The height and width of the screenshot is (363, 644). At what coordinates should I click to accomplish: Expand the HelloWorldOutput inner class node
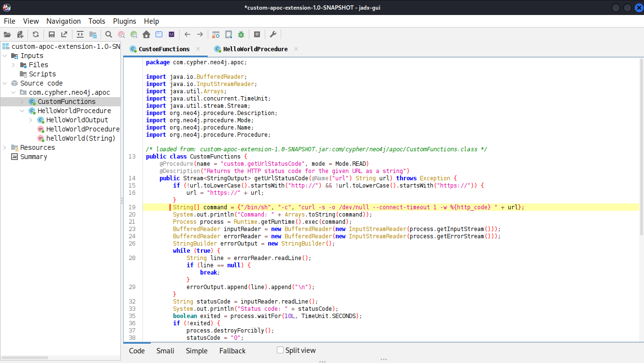(31, 120)
